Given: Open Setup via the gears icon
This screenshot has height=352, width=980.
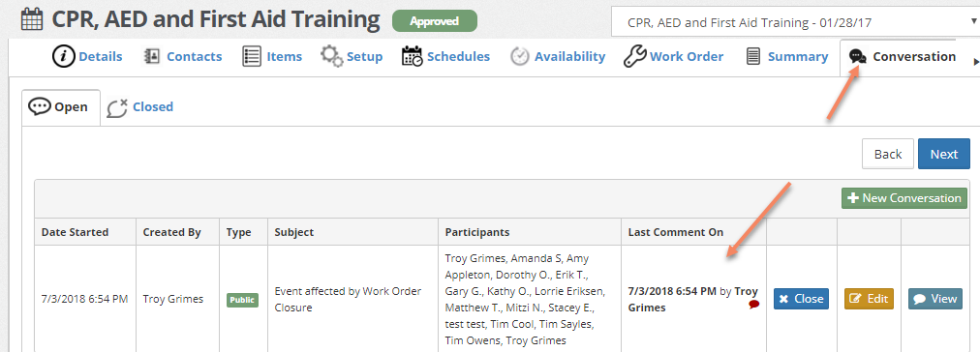Looking at the screenshot, I should pos(331,56).
